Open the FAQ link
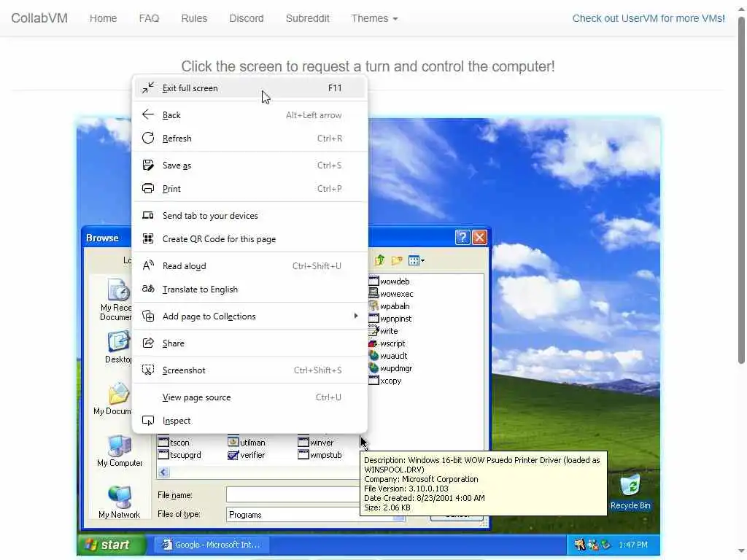 pos(149,18)
